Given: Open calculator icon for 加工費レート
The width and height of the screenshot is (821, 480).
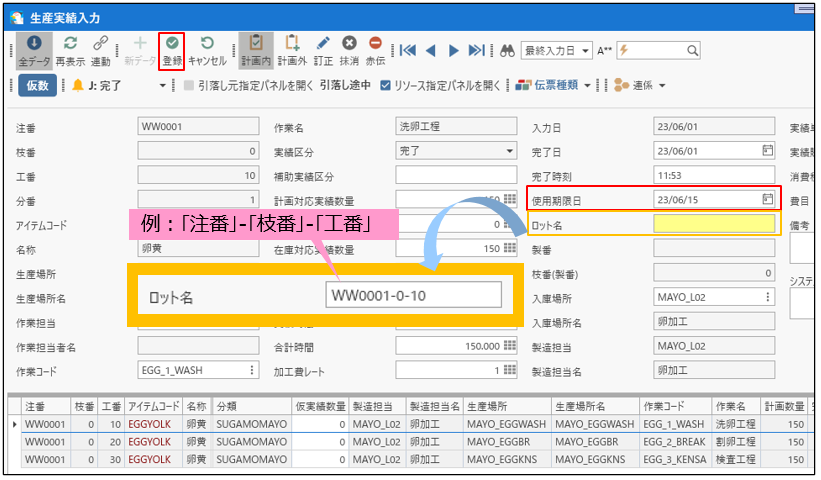Looking at the screenshot, I should [x=509, y=370].
